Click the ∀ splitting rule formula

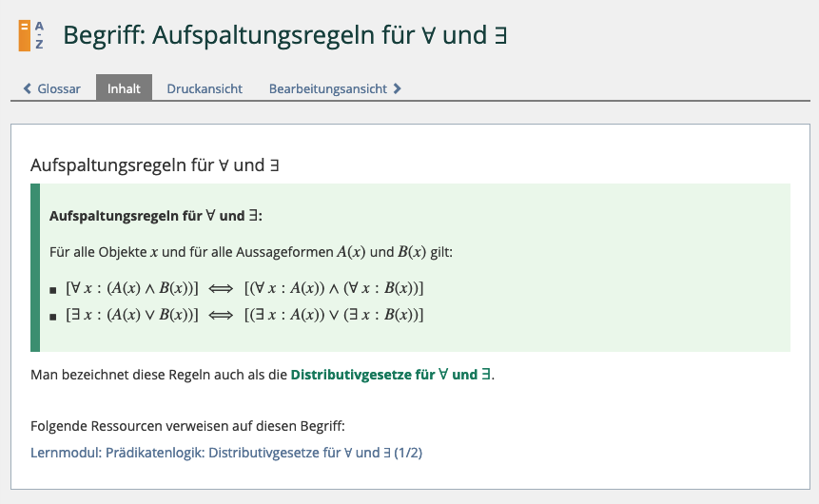[x=244, y=288]
